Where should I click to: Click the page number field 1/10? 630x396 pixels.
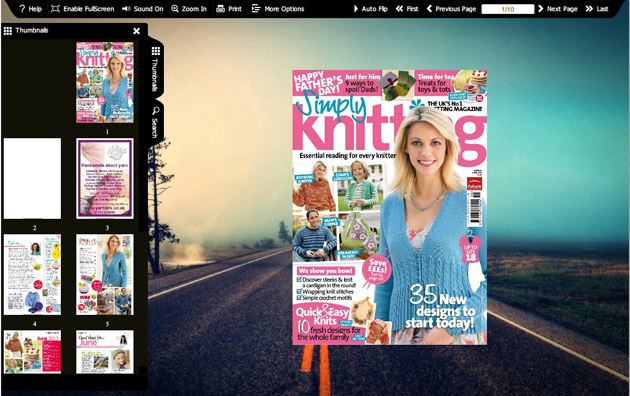(508, 9)
